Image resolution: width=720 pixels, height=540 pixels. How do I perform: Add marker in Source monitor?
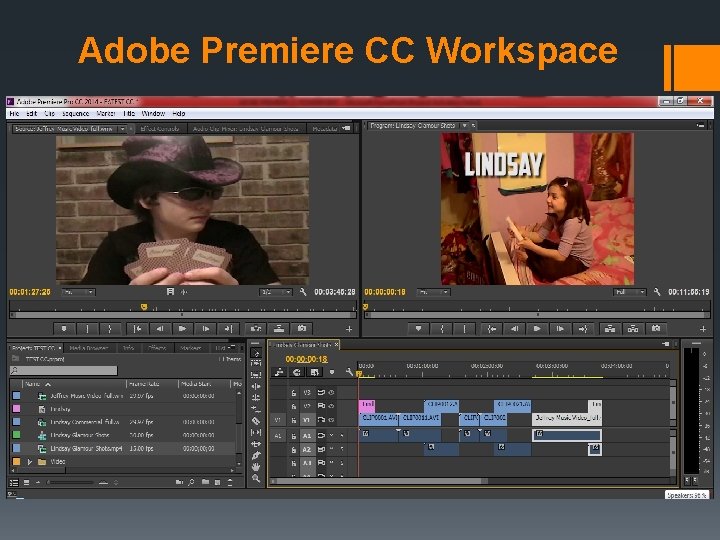pyautogui.click(x=64, y=328)
